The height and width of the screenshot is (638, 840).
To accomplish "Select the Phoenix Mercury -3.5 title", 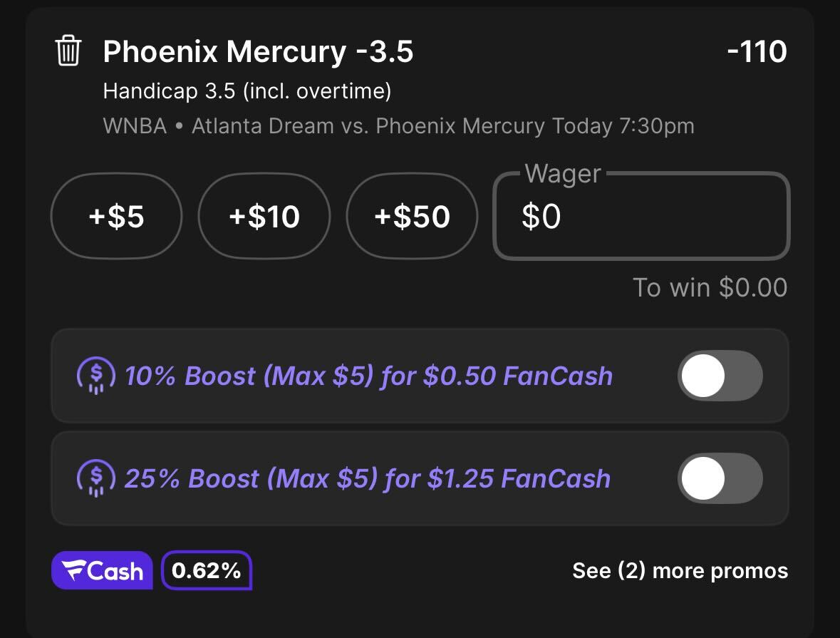I will [x=258, y=51].
